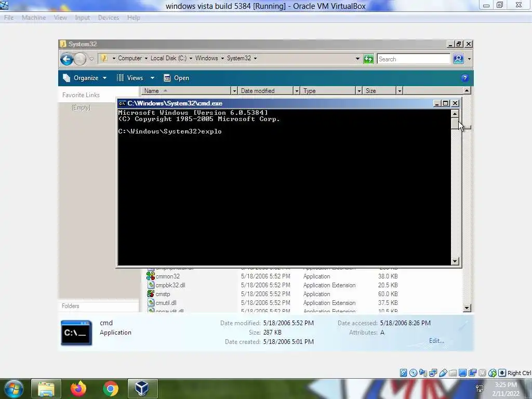Click the shared folders status icon
Image resolution: width=532 pixels, height=399 pixels.
tap(453, 373)
